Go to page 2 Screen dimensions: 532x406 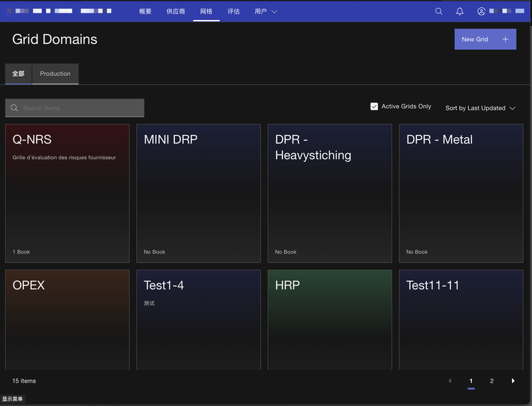[491, 381]
